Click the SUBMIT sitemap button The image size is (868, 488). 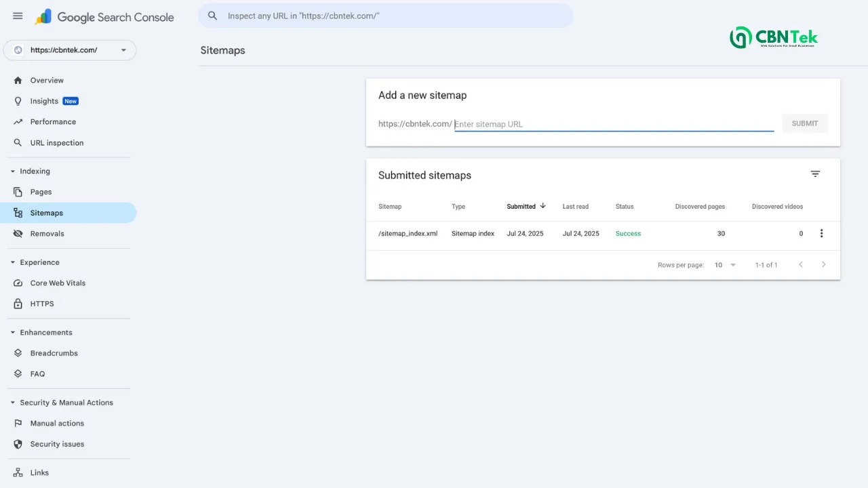805,123
